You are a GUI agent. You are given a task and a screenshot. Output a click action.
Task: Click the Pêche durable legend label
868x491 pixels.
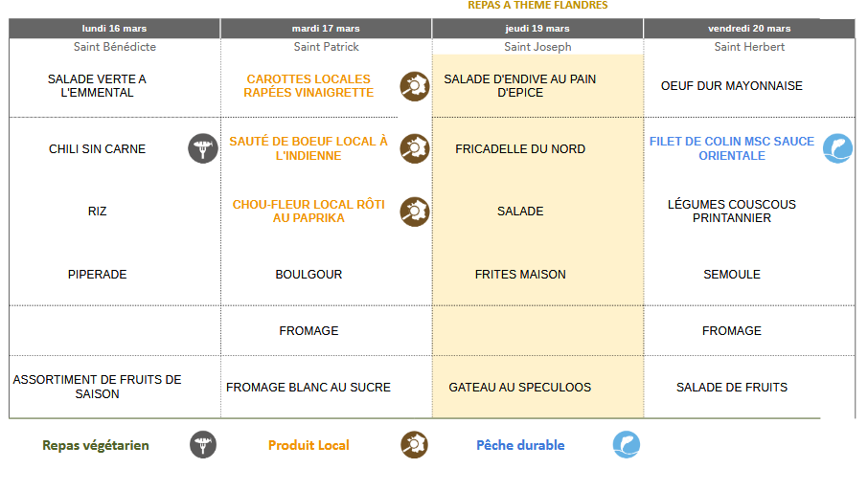click(520, 445)
